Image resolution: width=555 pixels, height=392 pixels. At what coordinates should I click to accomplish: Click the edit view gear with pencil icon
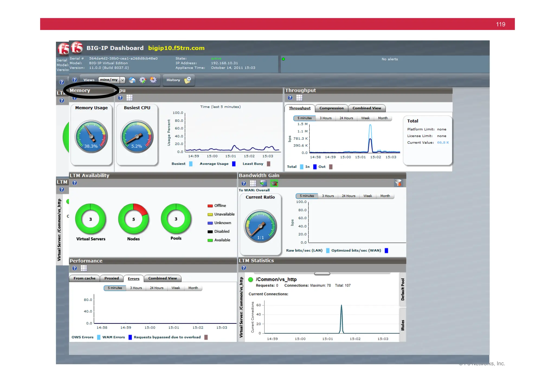143,80
